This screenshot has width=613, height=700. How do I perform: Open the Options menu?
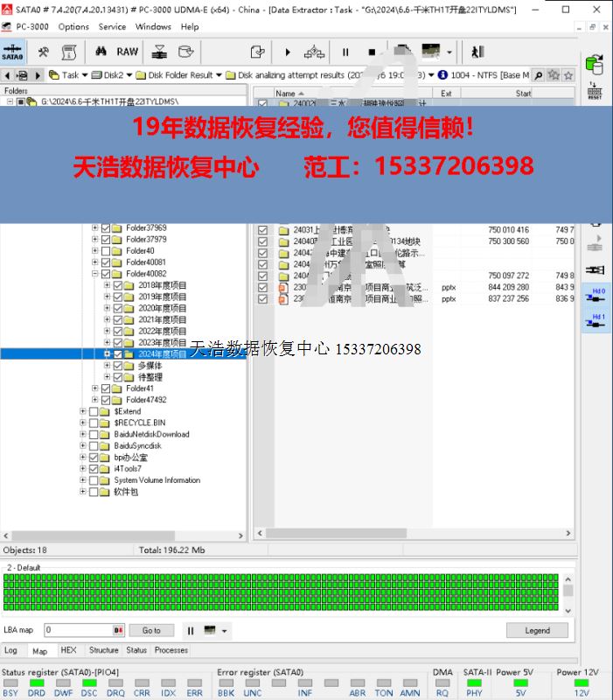(x=73, y=27)
